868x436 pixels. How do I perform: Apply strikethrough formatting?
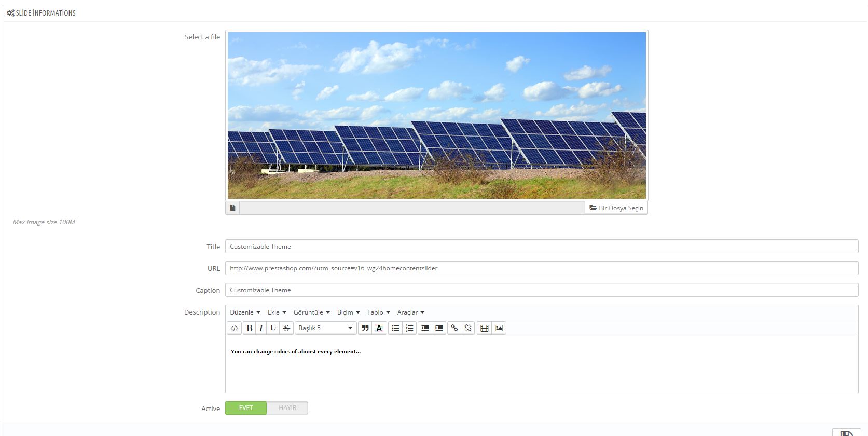pos(286,328)
